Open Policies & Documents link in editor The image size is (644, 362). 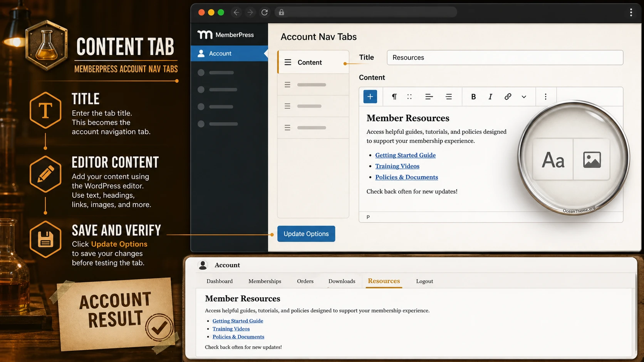(x=406, y=177)
